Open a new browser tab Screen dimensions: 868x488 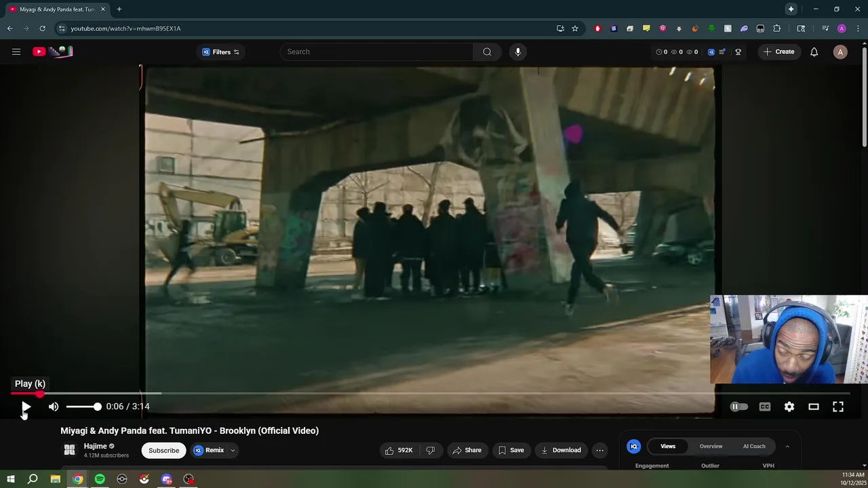click(119, 9)
